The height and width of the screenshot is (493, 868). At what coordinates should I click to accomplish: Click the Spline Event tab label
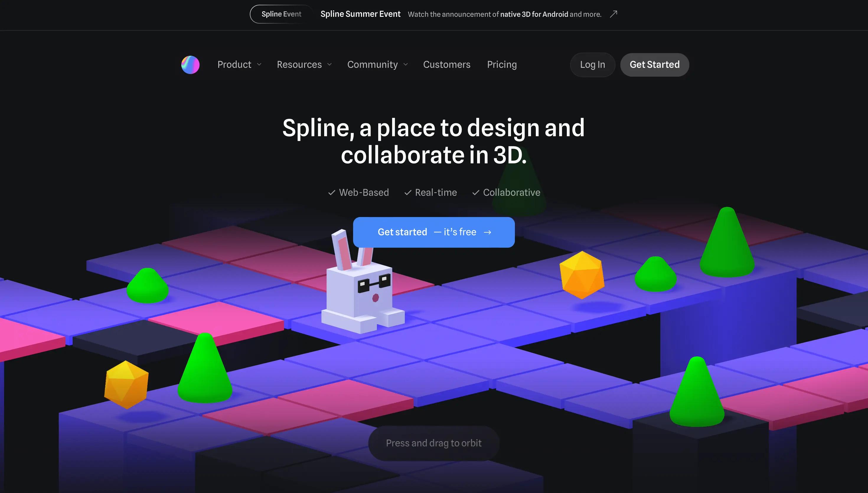point(281,14)
